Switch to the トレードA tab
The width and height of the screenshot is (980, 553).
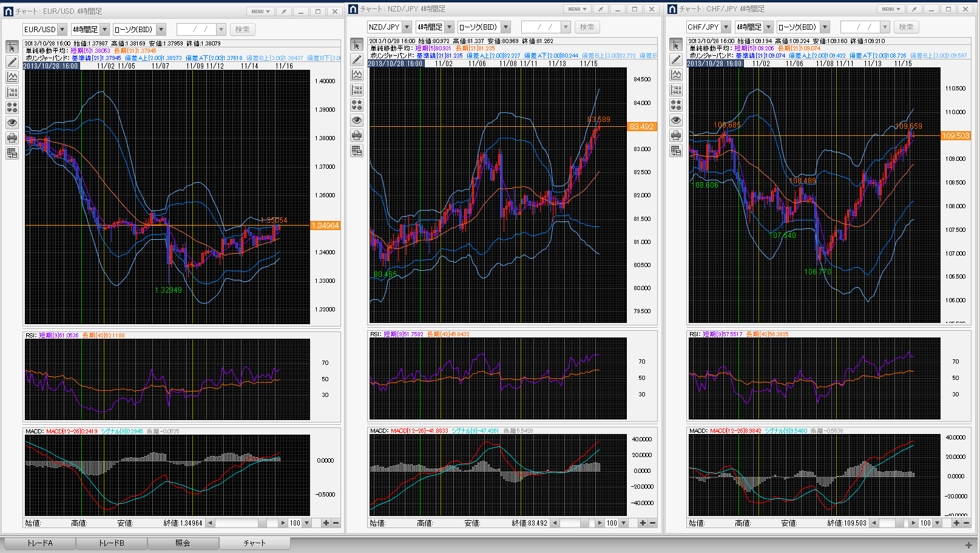tap(40, 543)
